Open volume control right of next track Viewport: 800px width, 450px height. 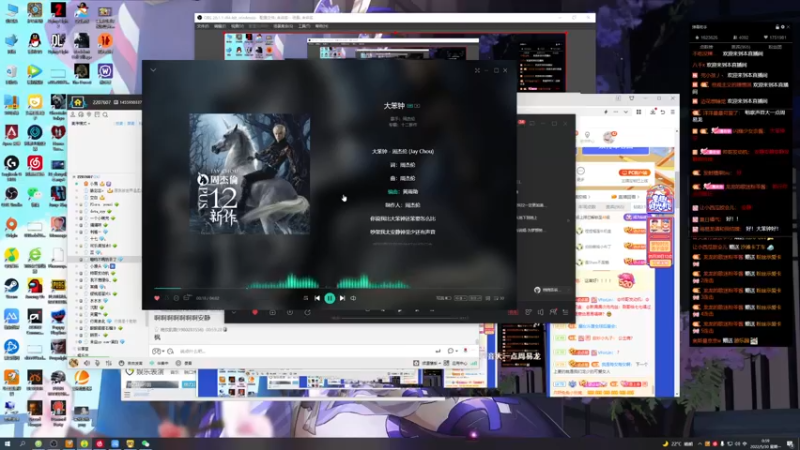353,298
